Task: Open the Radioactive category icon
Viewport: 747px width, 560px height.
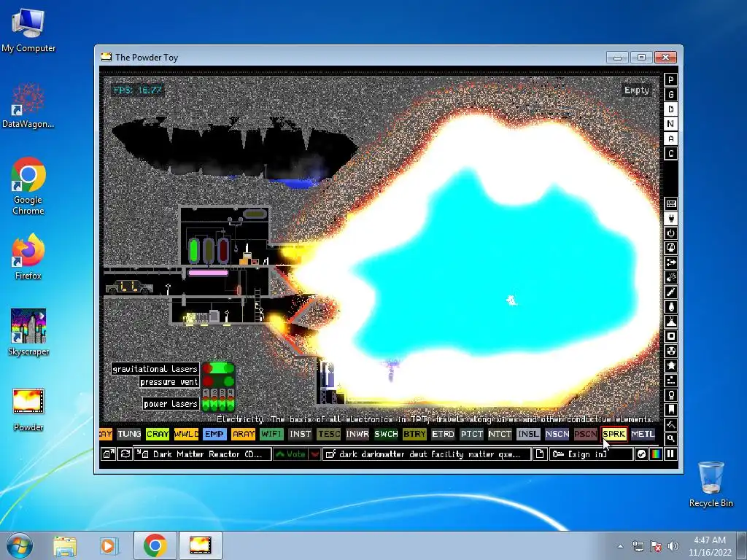Action: [671, 351]
